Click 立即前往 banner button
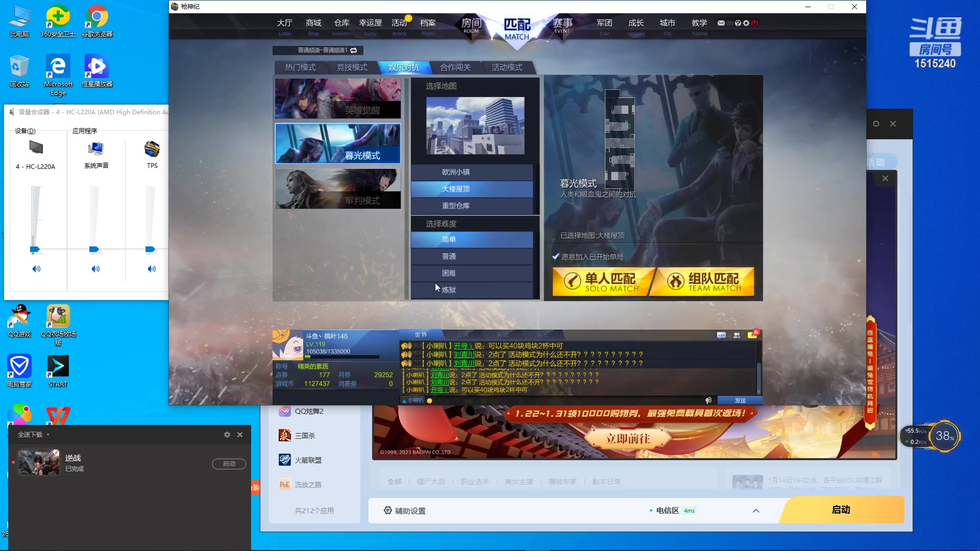 pos(628,438)
